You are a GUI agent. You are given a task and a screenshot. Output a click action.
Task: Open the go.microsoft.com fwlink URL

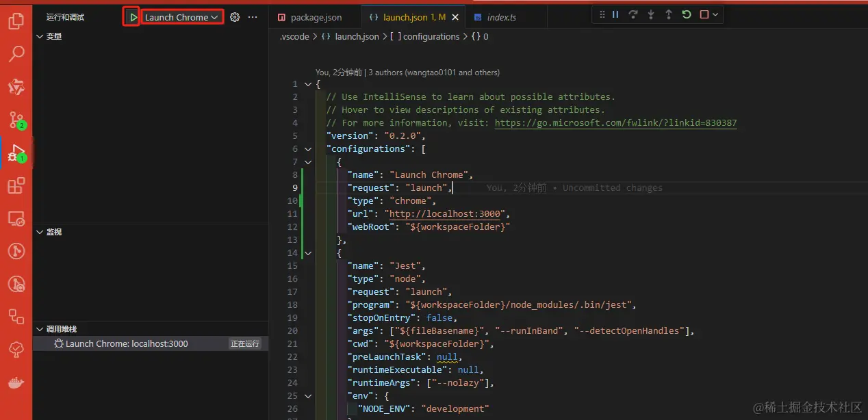click(x=615, y=123)
